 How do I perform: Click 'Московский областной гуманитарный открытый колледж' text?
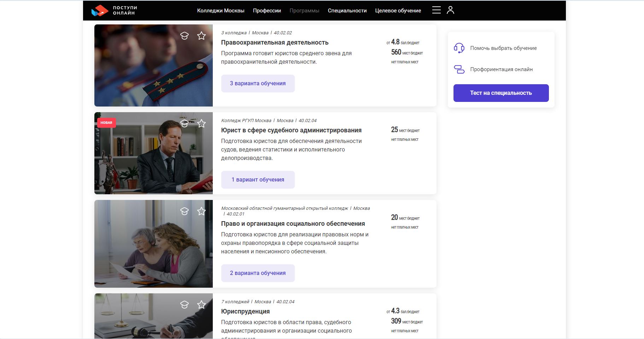pyautogui.click(x=285, y=208)
